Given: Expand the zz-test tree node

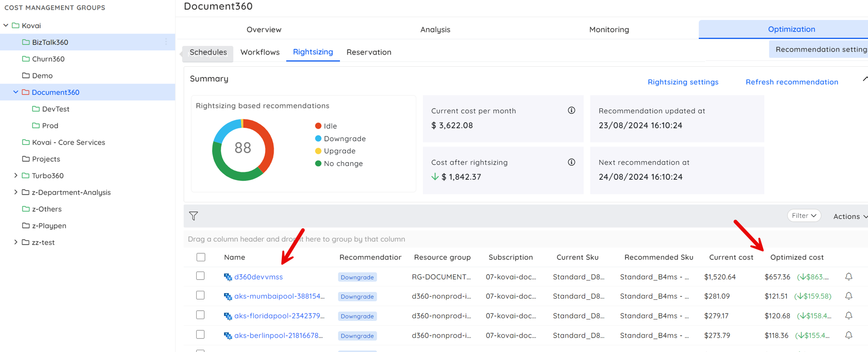Looking at the screenshot, I should click(x=16, y=242).
